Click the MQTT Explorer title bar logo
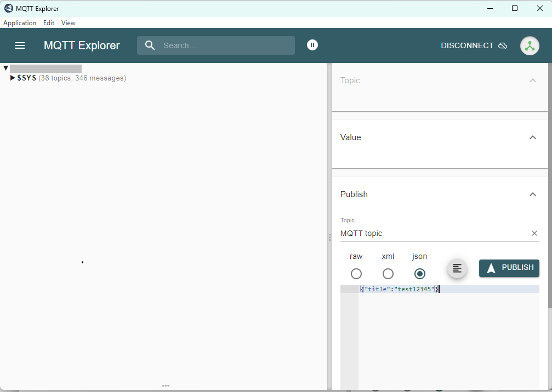The image size is (552, 392). [x=9, y=8]
